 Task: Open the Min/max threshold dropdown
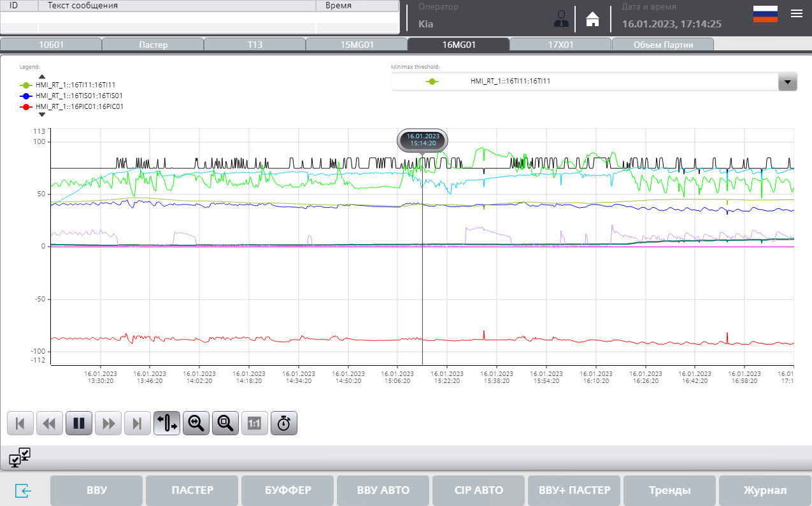pos(787,82)
